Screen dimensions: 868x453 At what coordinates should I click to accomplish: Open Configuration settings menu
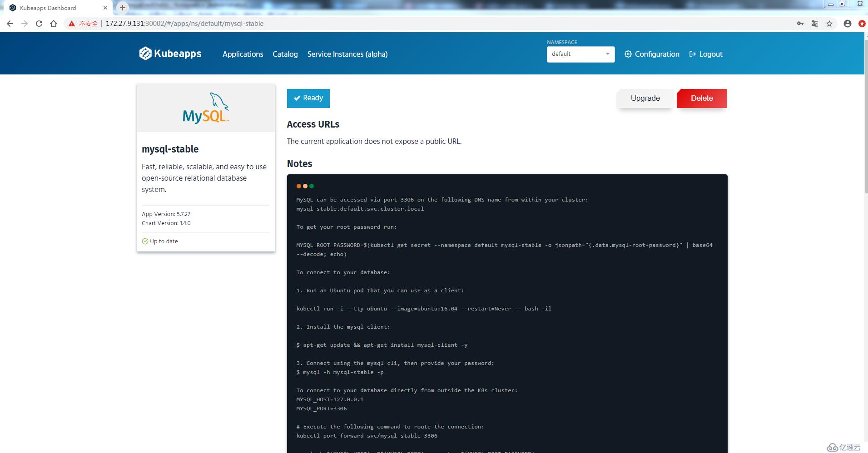coord(652,54)
